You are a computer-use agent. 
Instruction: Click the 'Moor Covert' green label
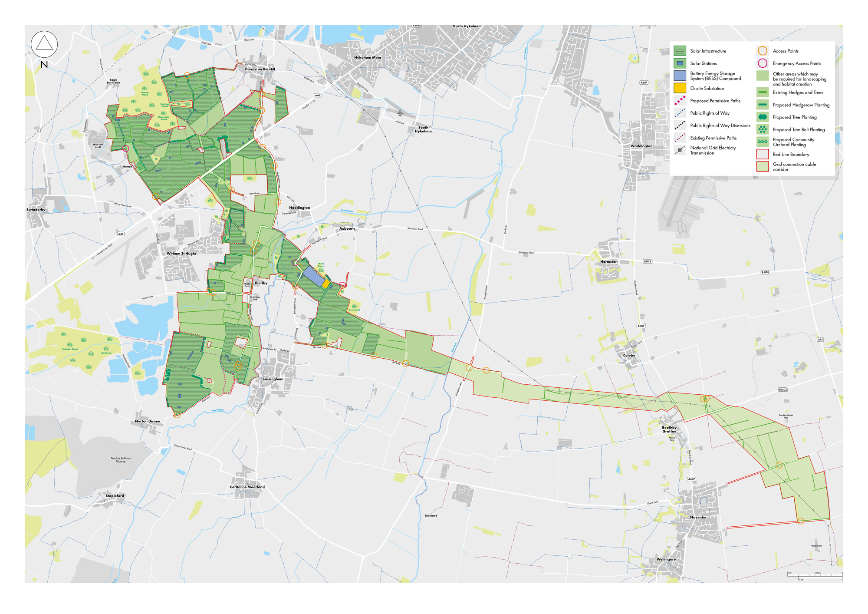point(321,265)
